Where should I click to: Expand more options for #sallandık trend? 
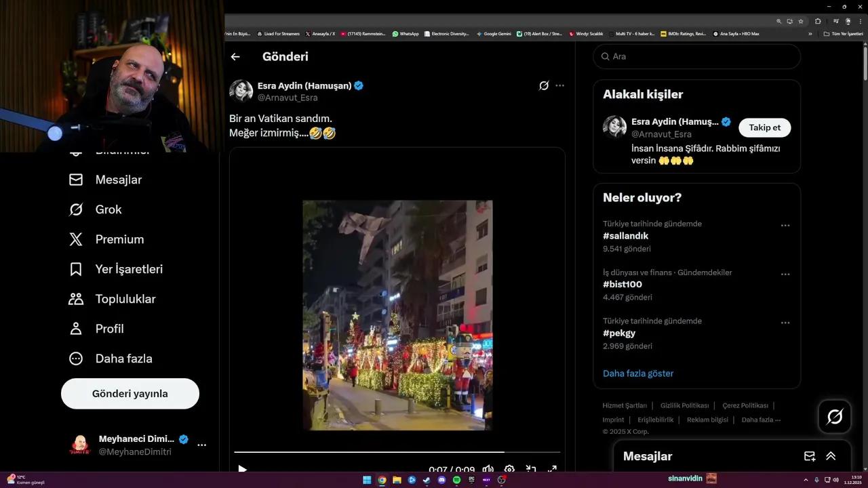tap(785, 225)
